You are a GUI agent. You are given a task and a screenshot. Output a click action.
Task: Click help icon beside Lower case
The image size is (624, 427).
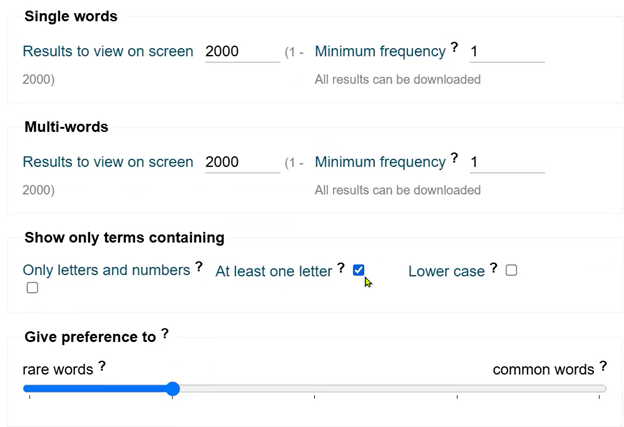click(493, 267)
